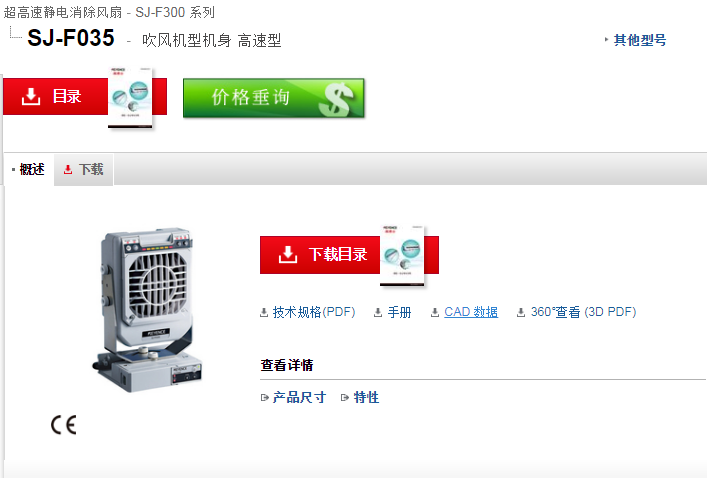
Task: Click catalog cover thumbnail beside 下载目录
Action: pos(402,256)
